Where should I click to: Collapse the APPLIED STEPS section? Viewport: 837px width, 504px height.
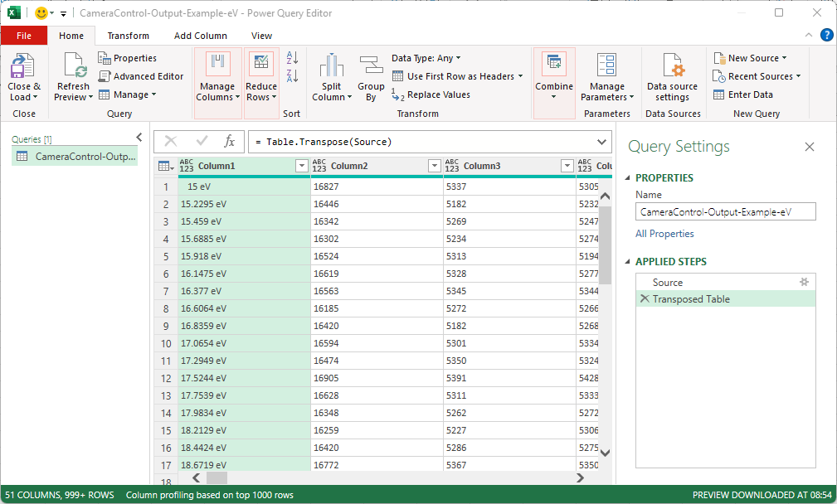tap(628, 261)
